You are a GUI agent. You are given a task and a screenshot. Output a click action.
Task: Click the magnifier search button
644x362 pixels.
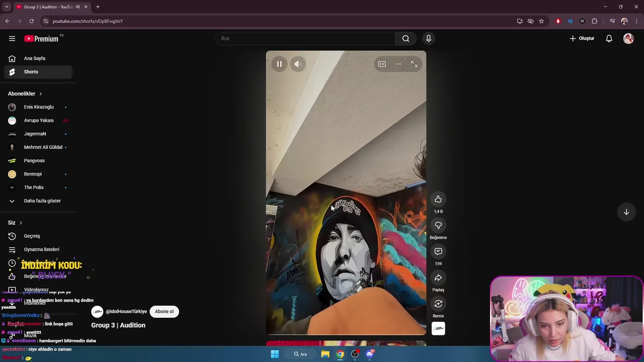point(406,39)
